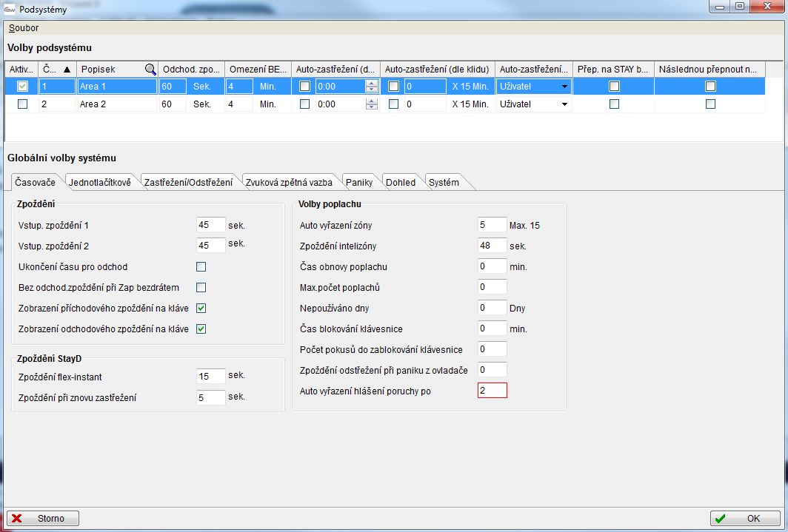Open the Uživatel dropdown for Area 2
Viewport: 788px width, 532px height.
coord(564,105)
